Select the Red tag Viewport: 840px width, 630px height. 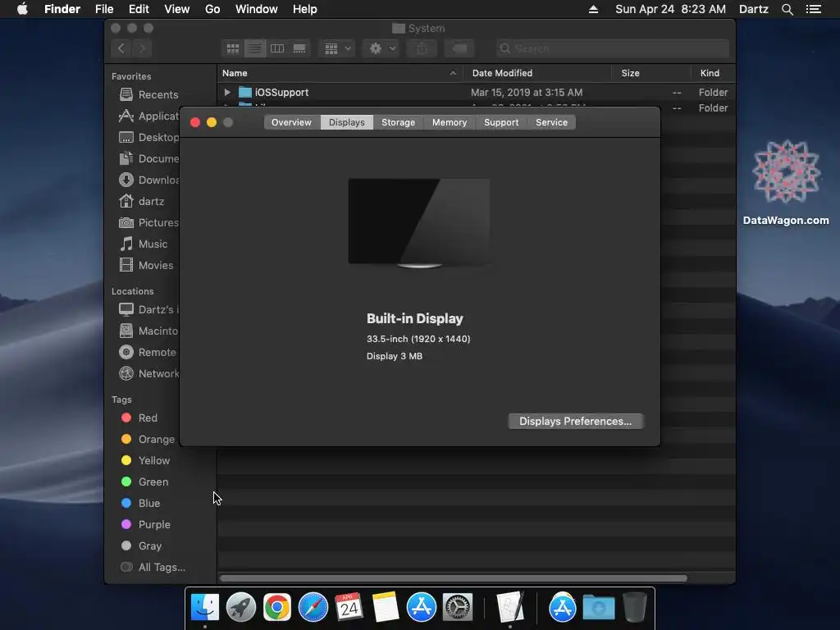tap(139, 418)
